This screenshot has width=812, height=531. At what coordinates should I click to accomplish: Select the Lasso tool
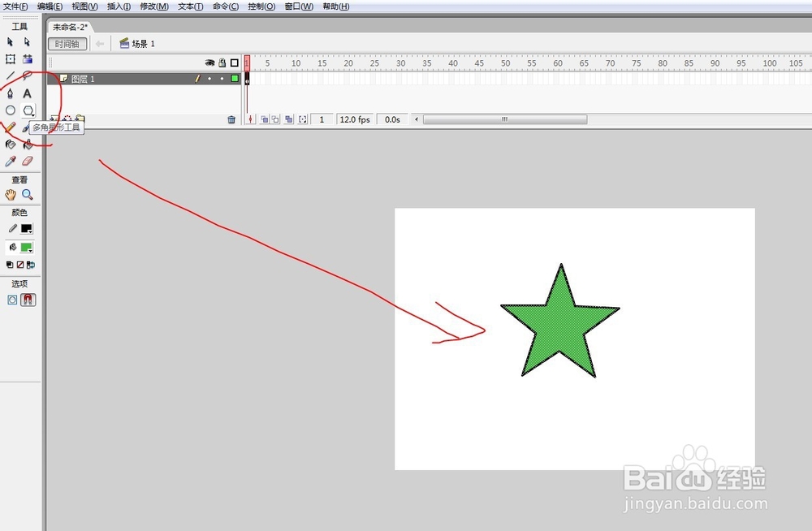click(27, 76)
